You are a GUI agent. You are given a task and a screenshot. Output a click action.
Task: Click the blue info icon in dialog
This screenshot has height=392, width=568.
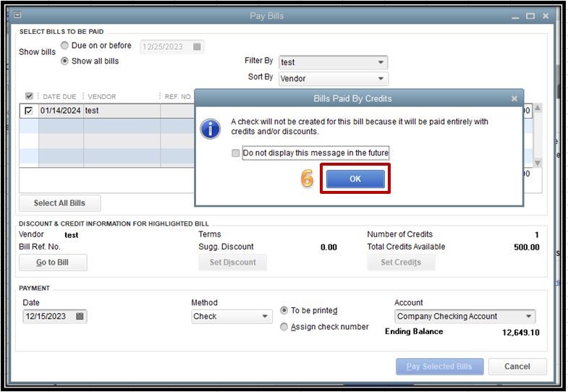coord(210,129)
